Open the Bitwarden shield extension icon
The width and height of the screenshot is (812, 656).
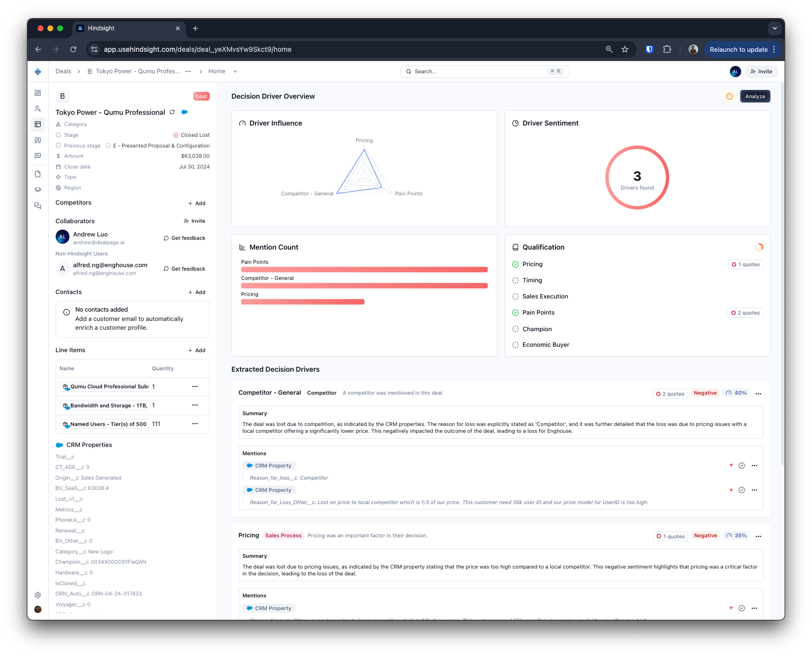649,49
